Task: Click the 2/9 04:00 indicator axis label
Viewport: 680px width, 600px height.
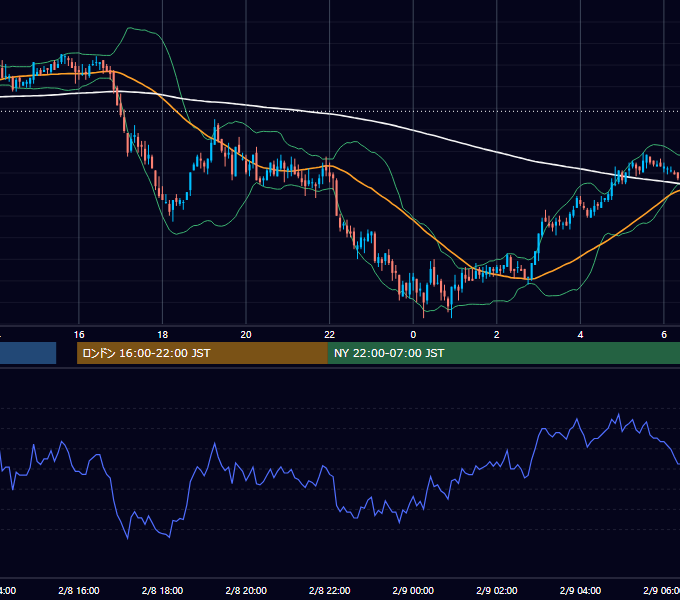Action: click(x=580, y=590)
